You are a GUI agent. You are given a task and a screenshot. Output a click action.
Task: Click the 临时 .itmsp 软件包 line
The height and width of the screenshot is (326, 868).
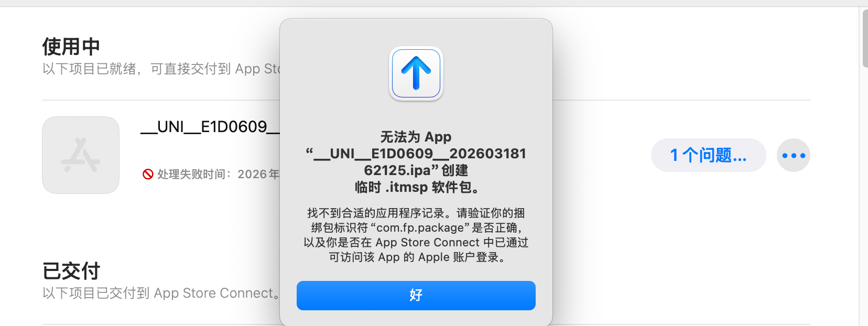point(416,187)
